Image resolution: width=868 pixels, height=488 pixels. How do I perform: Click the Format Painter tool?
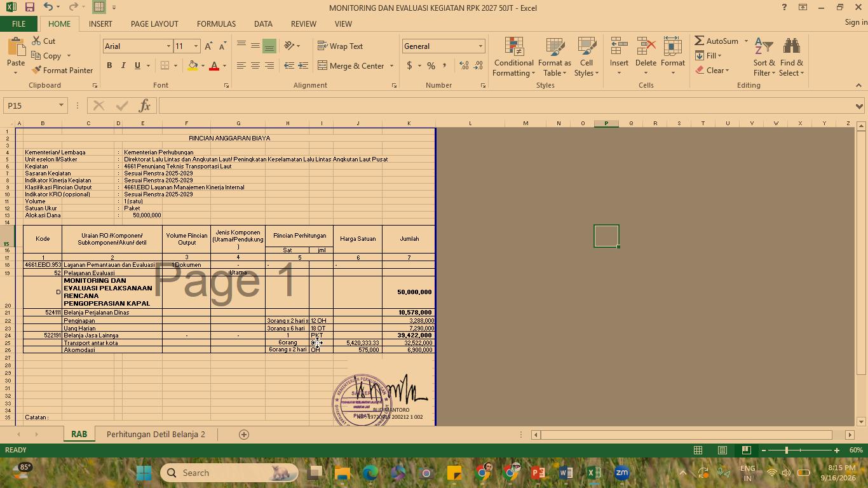62,70
